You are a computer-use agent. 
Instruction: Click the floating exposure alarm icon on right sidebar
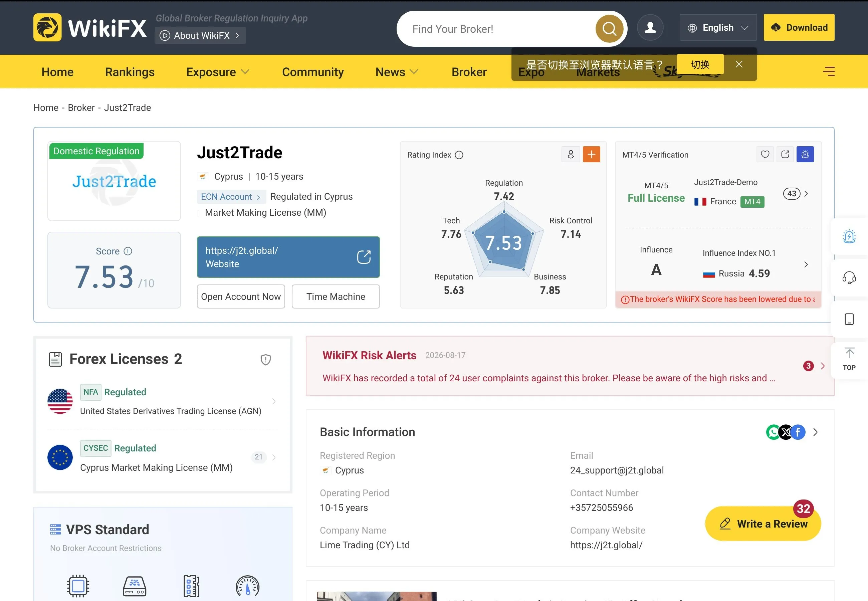coord(849,236)
